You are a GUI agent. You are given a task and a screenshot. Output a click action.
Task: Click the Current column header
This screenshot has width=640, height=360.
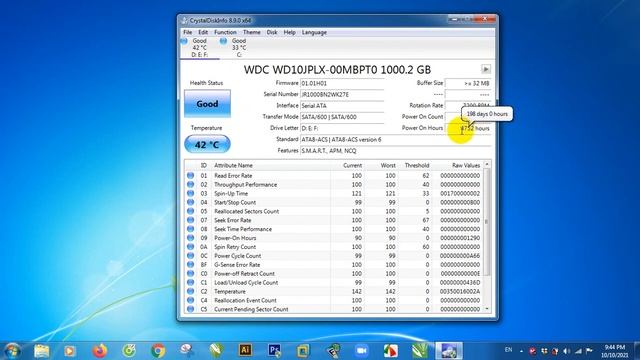[x=347, y=165]
